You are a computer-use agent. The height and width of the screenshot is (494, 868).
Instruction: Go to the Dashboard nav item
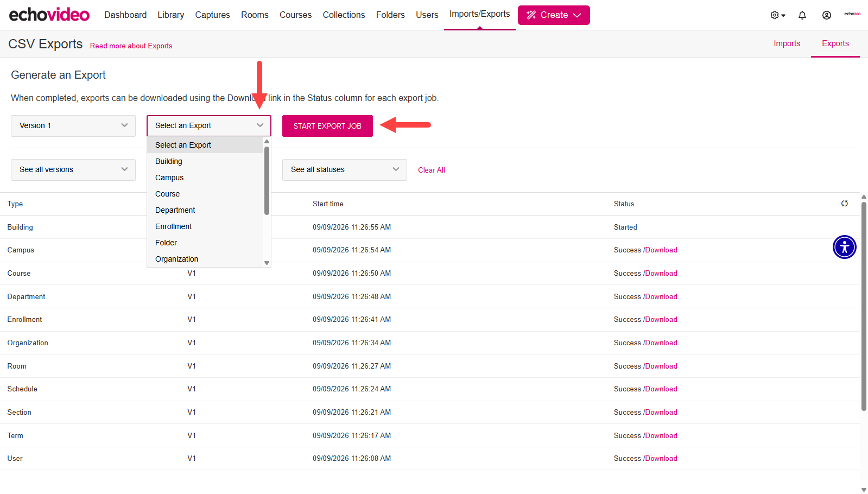pyautogui.click(x=125, y=15)
